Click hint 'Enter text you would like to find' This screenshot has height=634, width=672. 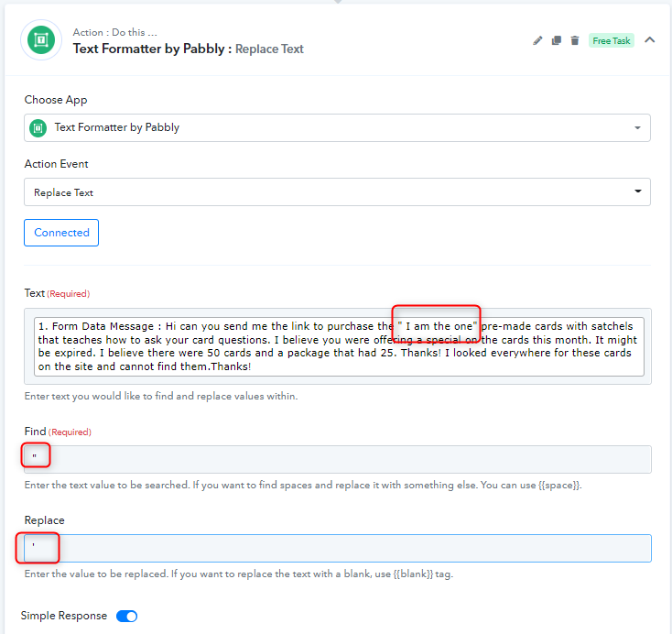(161, 396)
